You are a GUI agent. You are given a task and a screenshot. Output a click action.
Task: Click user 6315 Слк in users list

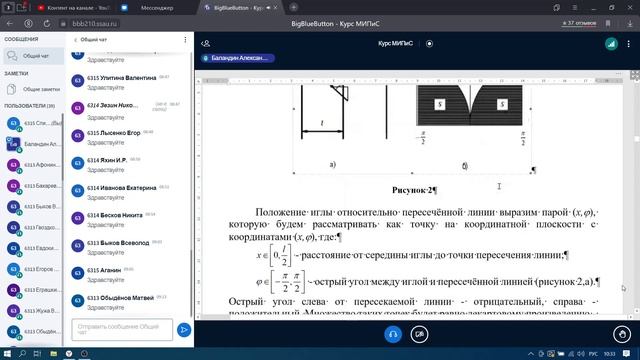point(33,123)
